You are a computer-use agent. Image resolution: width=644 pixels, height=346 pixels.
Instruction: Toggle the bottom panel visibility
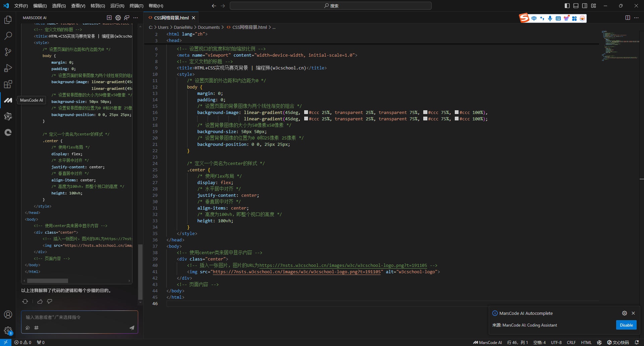(576, 6)
